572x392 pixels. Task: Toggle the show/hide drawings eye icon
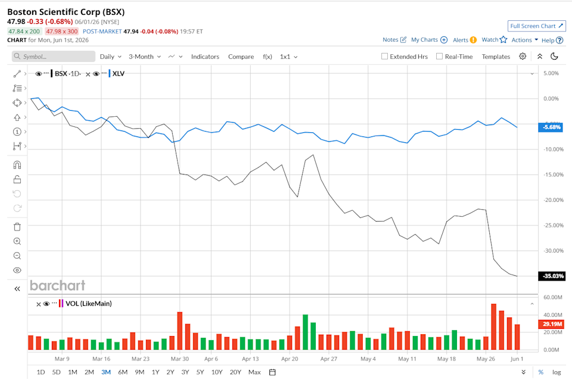coord(17,270)
